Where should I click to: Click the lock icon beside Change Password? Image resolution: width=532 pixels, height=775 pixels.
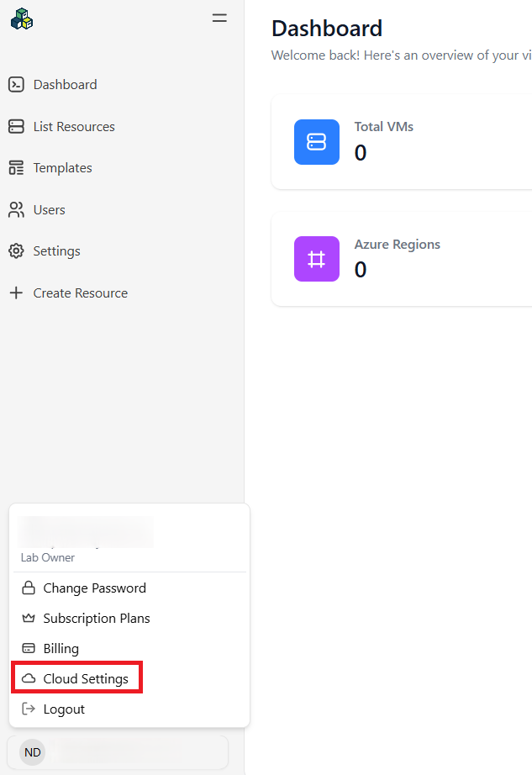point(28,588)
